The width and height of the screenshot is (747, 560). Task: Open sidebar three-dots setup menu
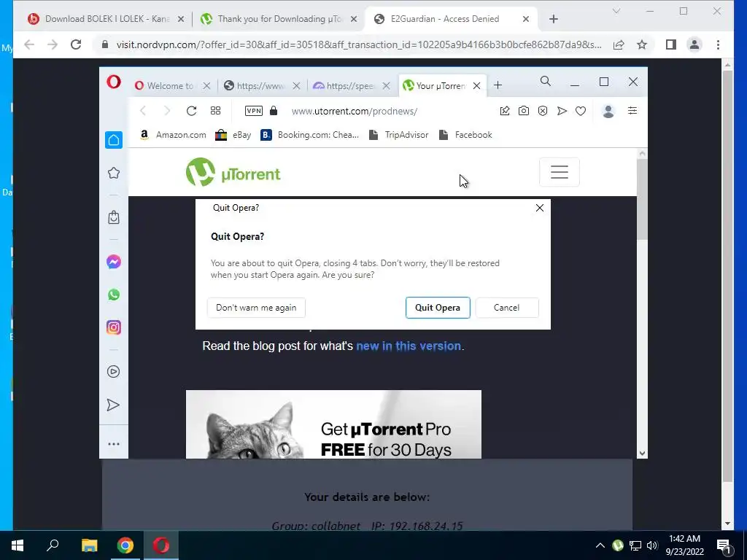tap(113, 444)
